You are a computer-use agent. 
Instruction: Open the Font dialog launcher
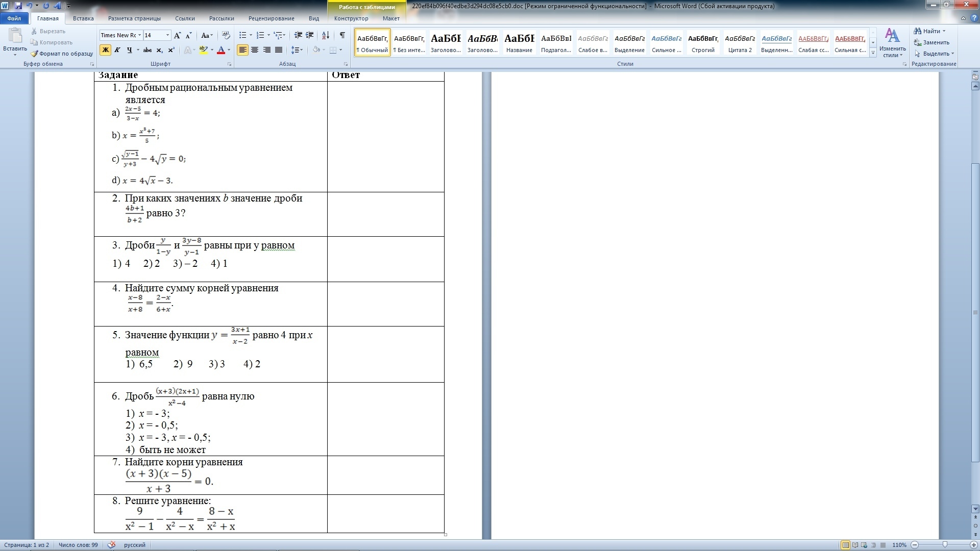[x=229, y=64]
